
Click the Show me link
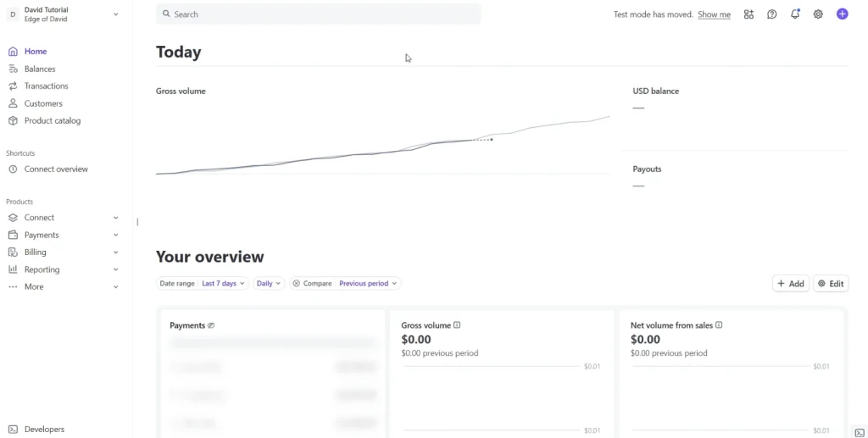click(714, 14)
